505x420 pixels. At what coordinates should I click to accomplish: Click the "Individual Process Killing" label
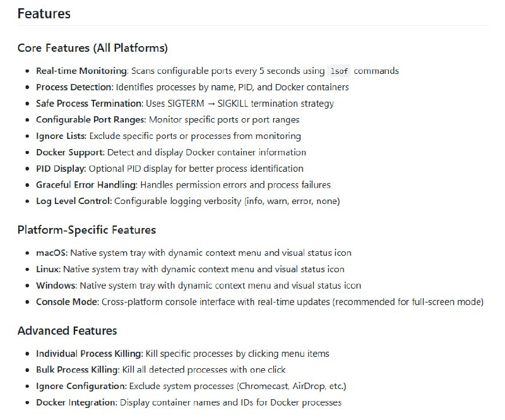[x=89, y=354]
